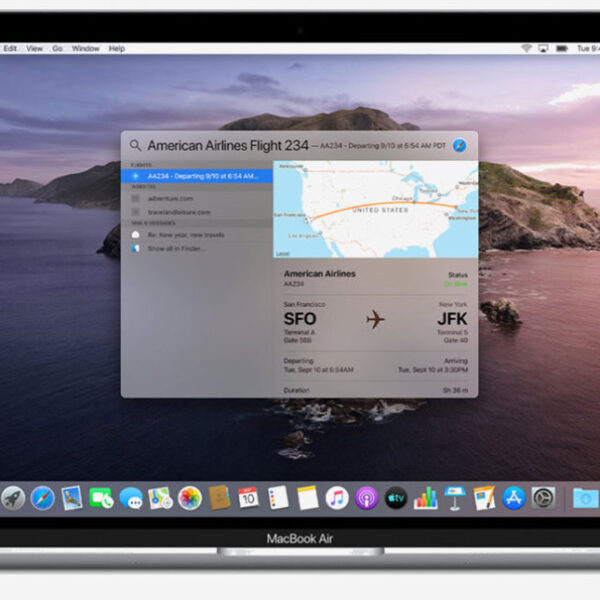Click the airplane icon between airports
This screenshot has width=600, height=600.
[x=375, y=319]
